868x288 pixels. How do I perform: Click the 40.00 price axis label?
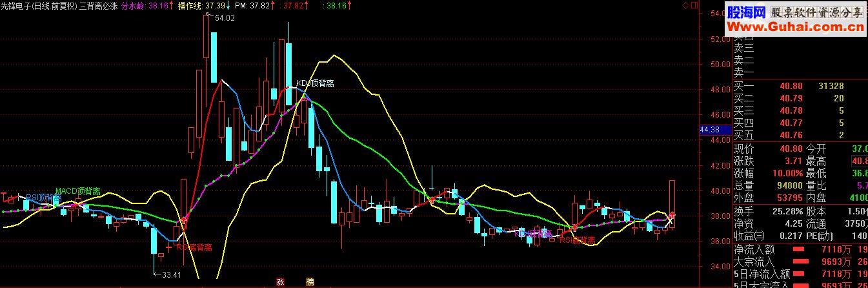pyautogui.click(x=721, y=190)
